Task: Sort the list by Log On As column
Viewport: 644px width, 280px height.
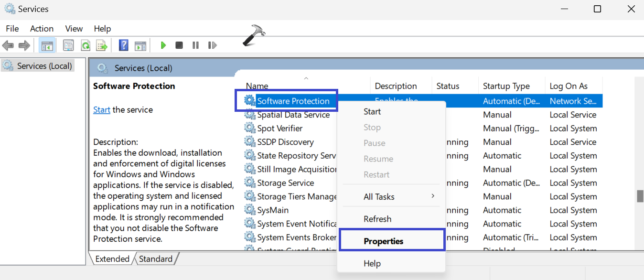Action: click(x=569, y=86)
